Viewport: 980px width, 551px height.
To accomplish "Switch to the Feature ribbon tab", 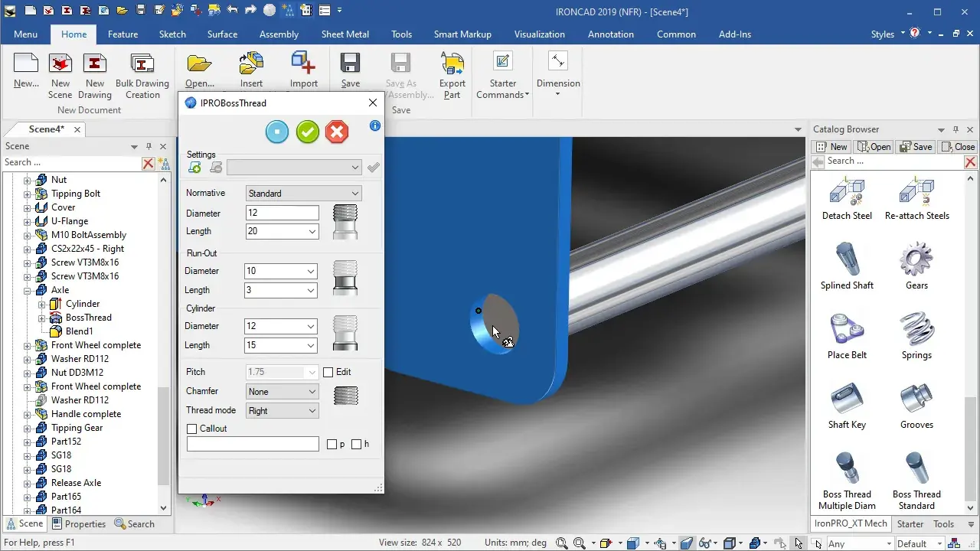I will click(122, 34).
